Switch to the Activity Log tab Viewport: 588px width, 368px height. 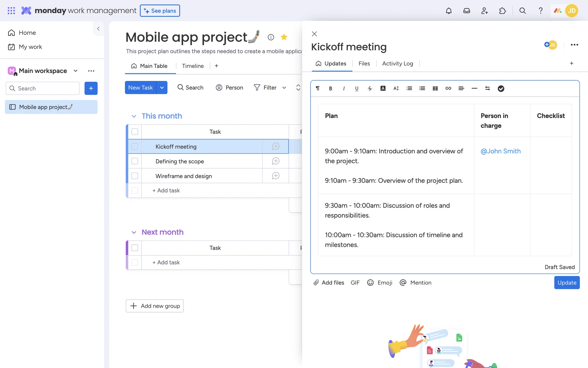coord(398,63)
